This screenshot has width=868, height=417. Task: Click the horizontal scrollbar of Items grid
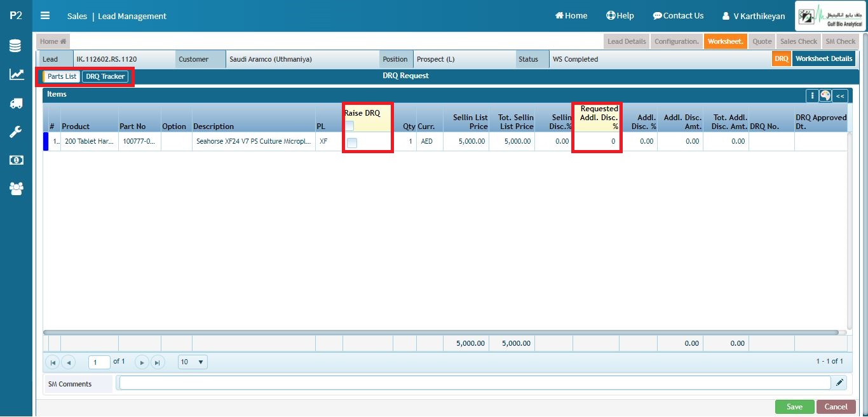(x=440, y=332)
